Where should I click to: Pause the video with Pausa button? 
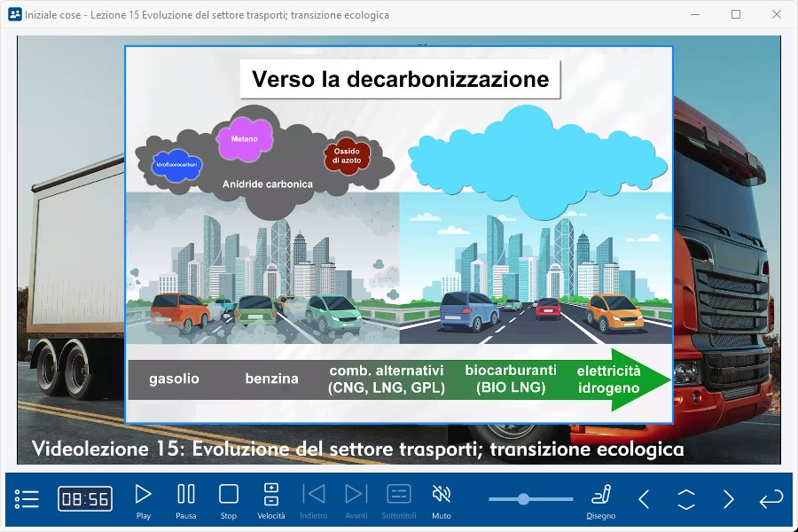pyautogui.click(x=186, y=499)
